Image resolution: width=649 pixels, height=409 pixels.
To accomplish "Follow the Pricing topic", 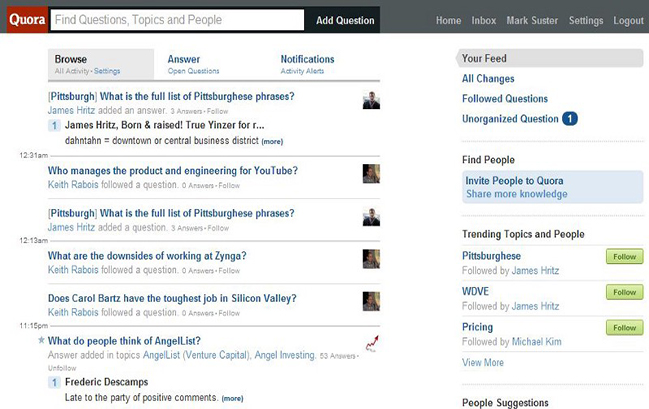I will (625, 327).
